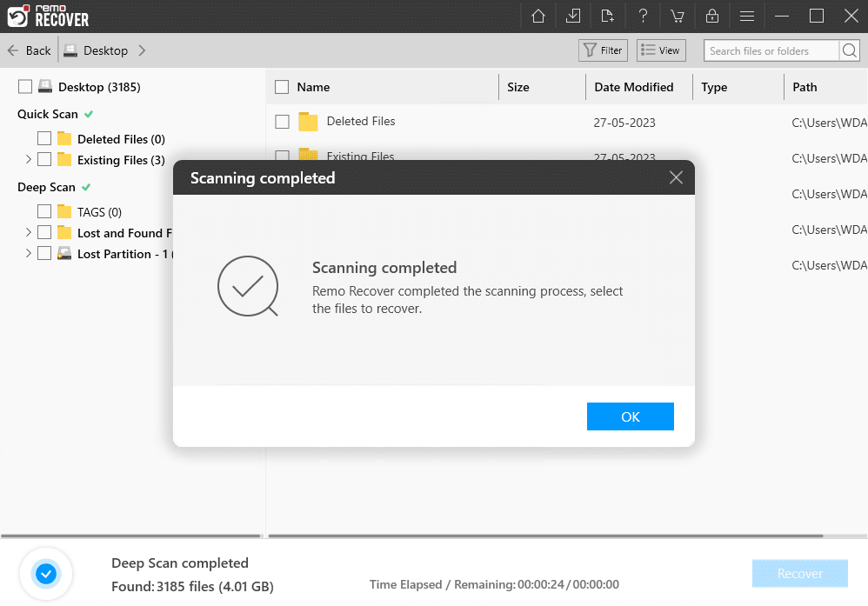Click the Lost Partition - 1 tree label
The image size is (868, 606).
coord(124,254)
